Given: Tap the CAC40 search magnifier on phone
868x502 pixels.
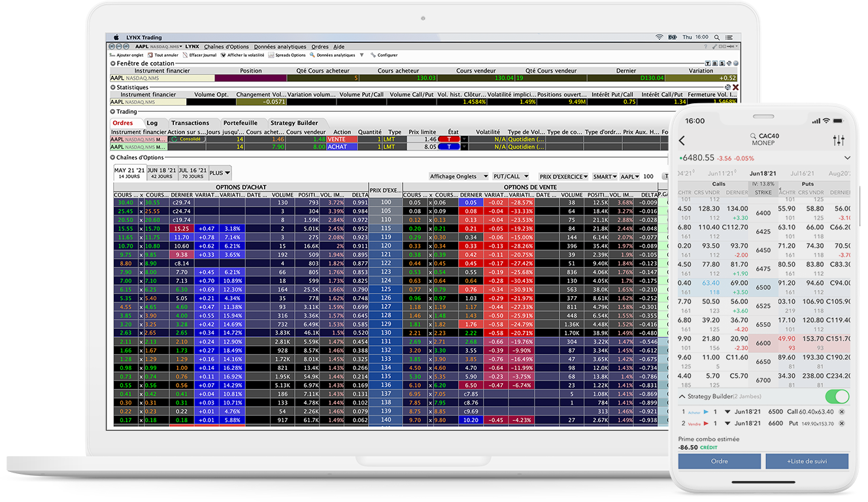Looking at the screenshot, I should tap(753, 136).
